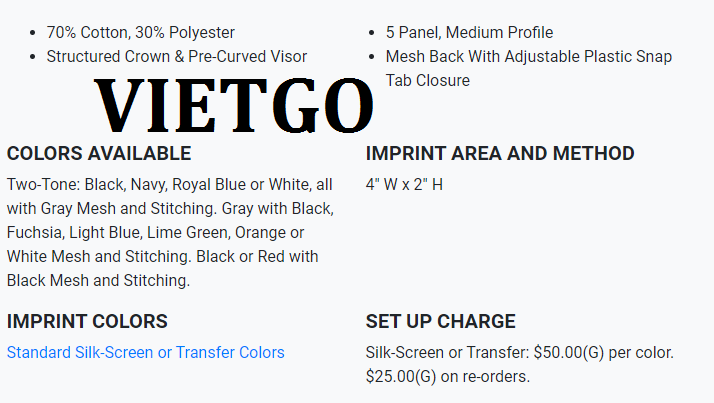Click the Fuchsia, Light Blue, Lime Green line
The height and width of the screenshot is (403, 714).
155,233
